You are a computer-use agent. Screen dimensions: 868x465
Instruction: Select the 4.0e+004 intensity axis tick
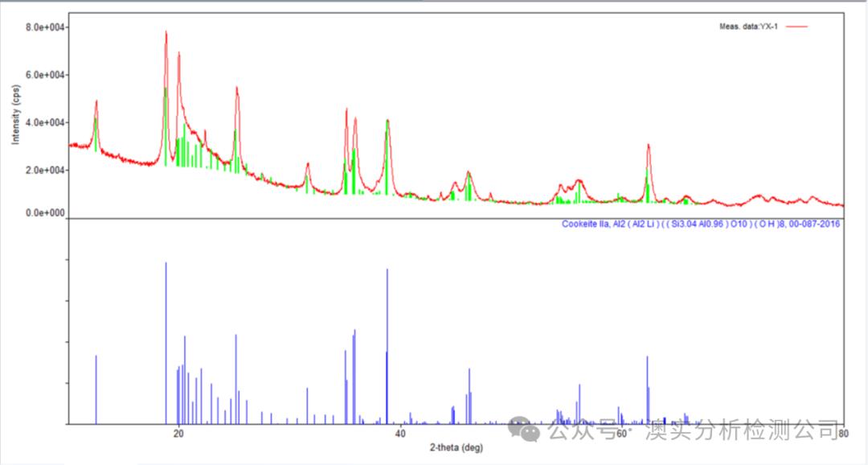click(x=46, y=122)
